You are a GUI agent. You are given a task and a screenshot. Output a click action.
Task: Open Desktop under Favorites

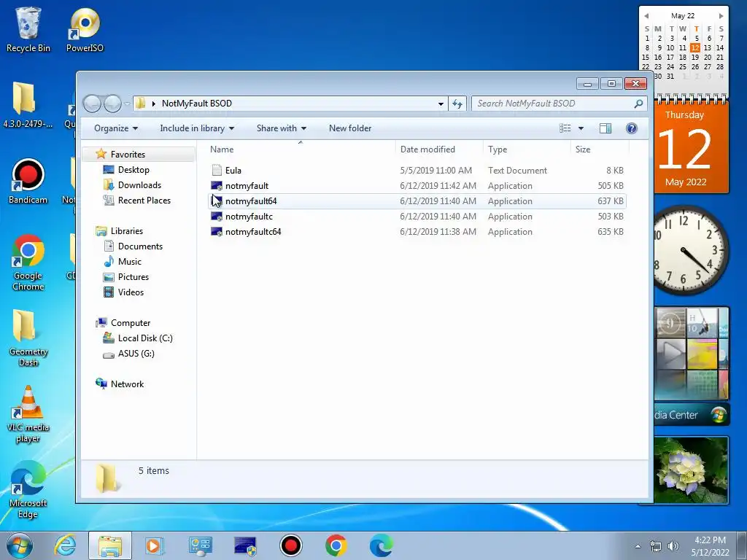coord(133,169)
